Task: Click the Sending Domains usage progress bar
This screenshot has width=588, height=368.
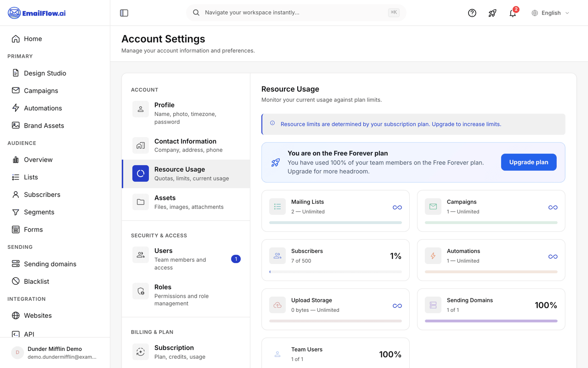Action: [491, 321]
